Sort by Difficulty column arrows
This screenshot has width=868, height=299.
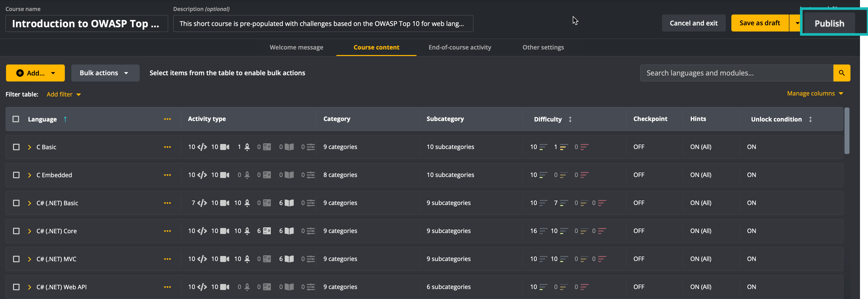(570, 119)
